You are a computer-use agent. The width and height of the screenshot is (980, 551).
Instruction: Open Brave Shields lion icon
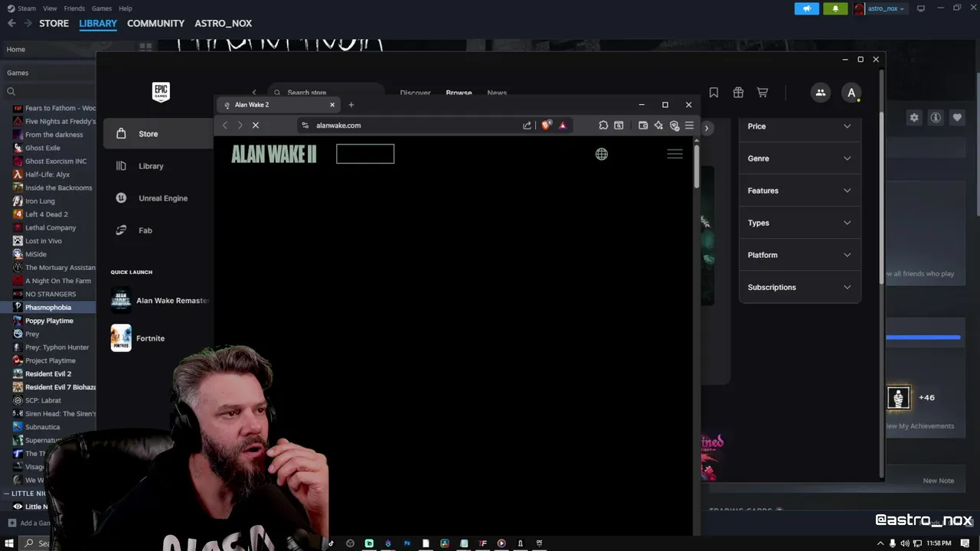[x=546, y=126]
